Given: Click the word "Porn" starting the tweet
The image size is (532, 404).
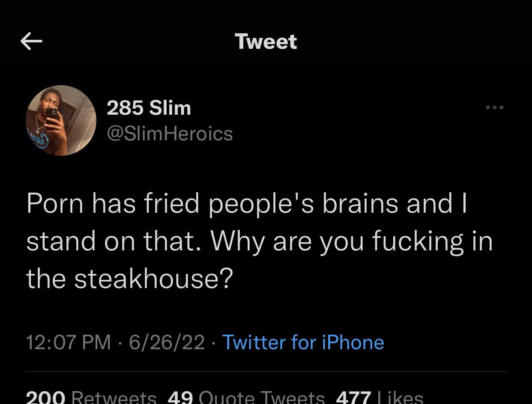Looking at the screenshot, I should (55, 203).
